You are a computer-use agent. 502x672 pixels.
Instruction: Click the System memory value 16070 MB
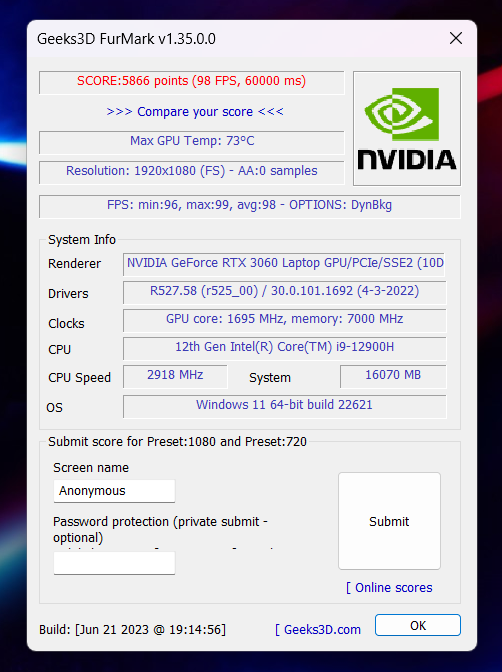tap(393, 376)
